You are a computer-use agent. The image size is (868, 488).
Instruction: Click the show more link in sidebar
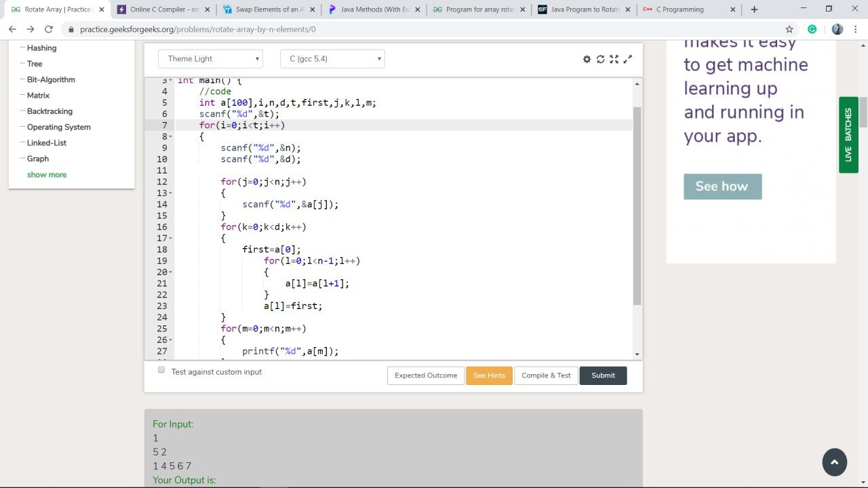pos(47,175)
